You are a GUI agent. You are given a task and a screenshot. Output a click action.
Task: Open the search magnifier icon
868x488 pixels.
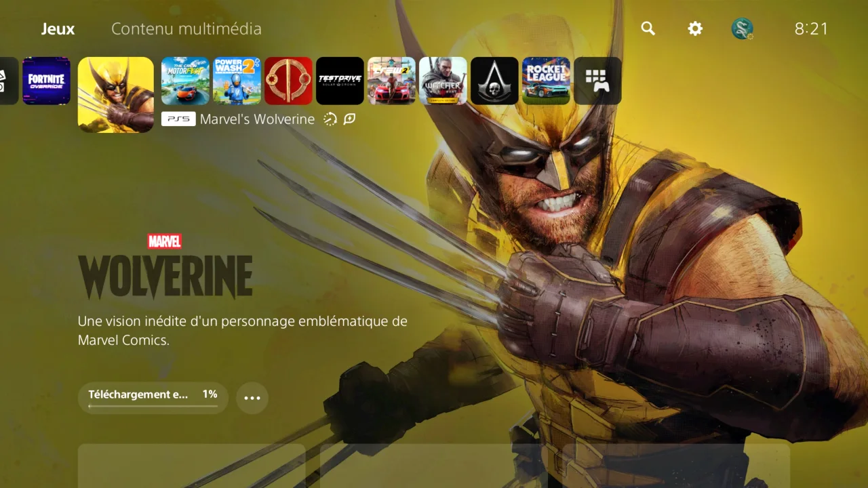[x=648, y=28]
